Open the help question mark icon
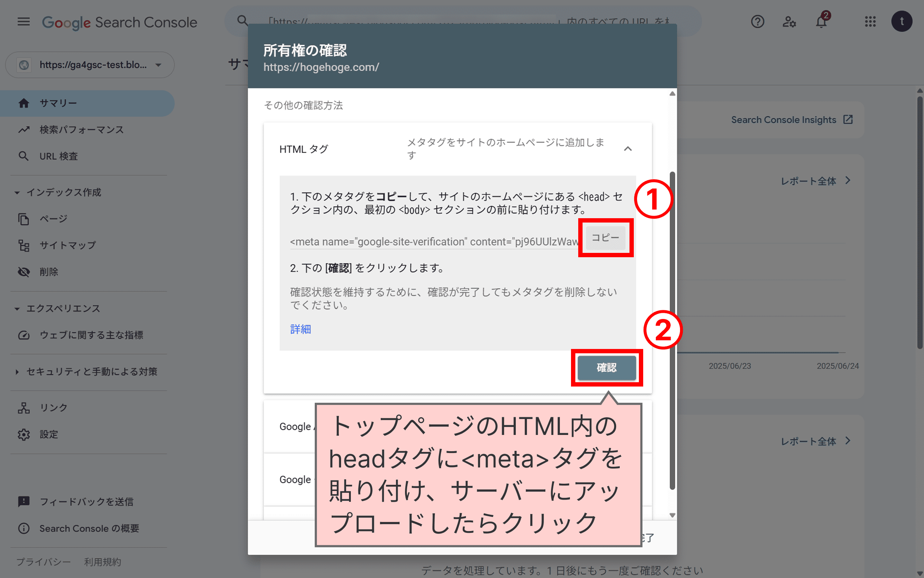Image resolution: width=924 pixels, height=578 pixels. pyautogui.click(x=758, y=22)
